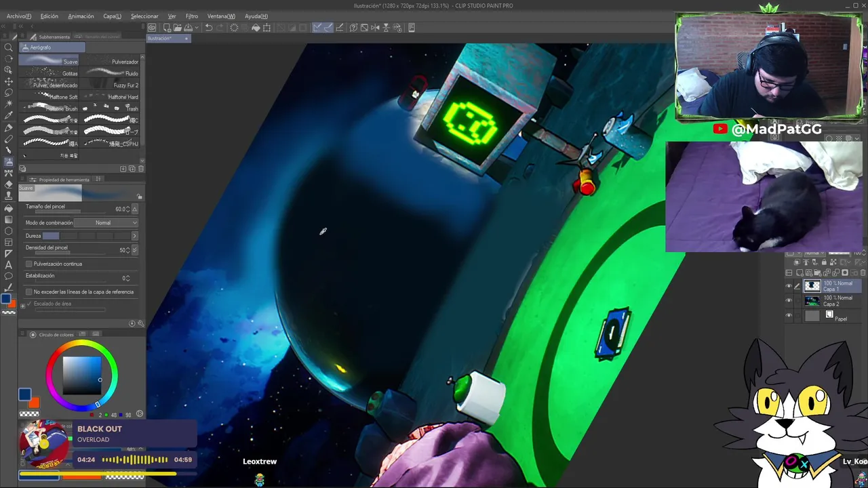Select the Gotitas sub tool
This screenshot has width=868, height=488.
[x=50, y=73]
